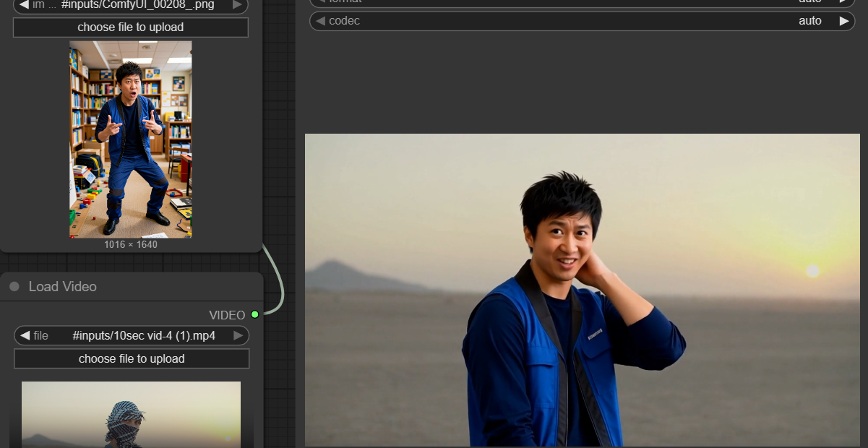Click the right arrow of the format widget
The image size is (868, 448).
[x=843, y=2]
